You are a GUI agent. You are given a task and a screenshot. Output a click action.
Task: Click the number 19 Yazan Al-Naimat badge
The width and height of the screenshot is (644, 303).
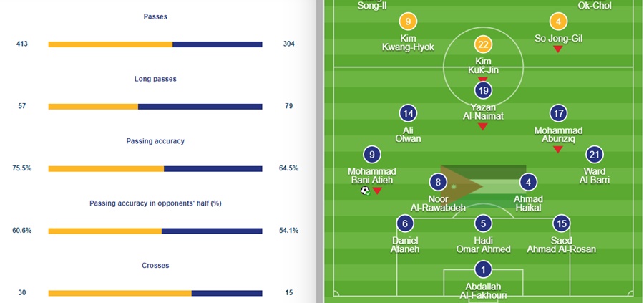(482, 90)
